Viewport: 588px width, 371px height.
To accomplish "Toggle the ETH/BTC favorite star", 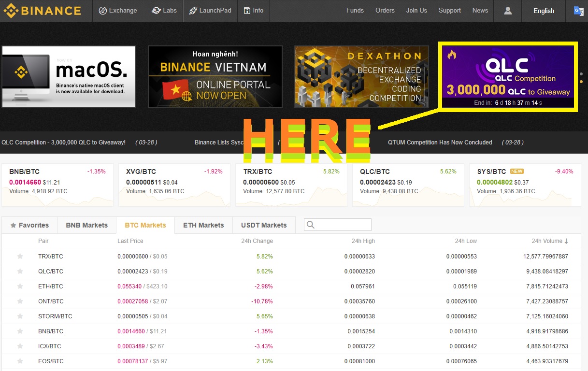I will [20, 286].
